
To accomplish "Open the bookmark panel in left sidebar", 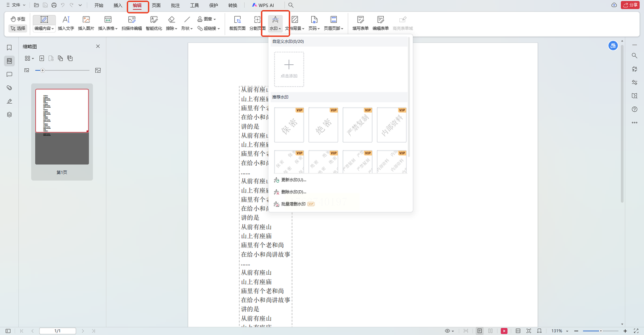I will pyautogui.click(x=9, y=48).
